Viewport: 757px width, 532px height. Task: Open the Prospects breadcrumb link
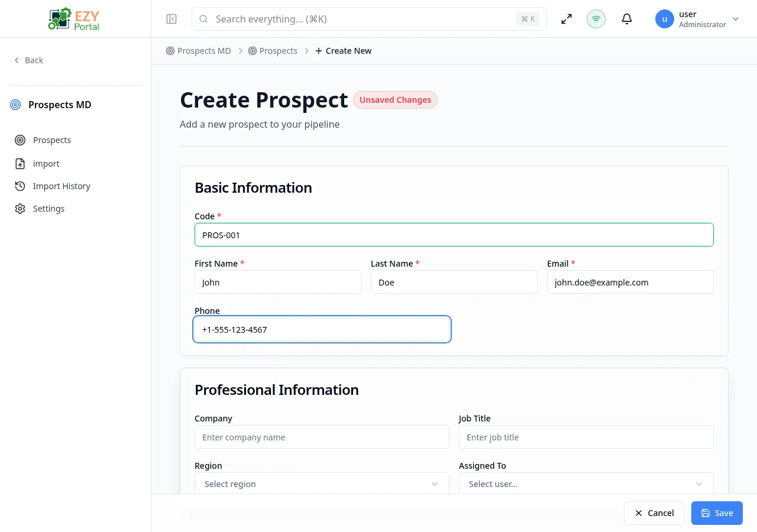tap(278, 51)
